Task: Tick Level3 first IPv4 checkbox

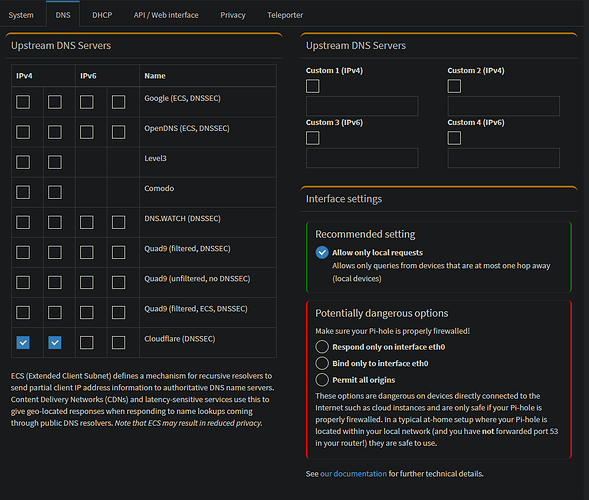Action: [23, 162]
